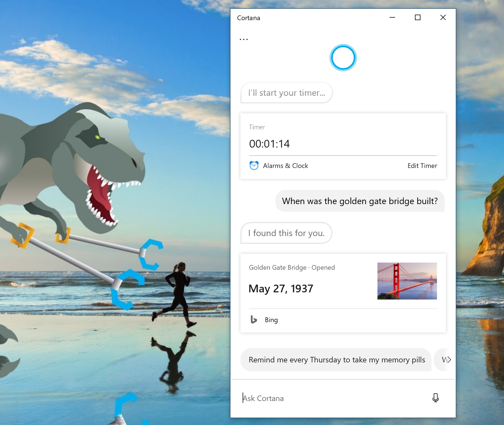The height and width of the screenshot is (425, 504).
Task: Click the date May 27, 1937
Action: (281, 289)
